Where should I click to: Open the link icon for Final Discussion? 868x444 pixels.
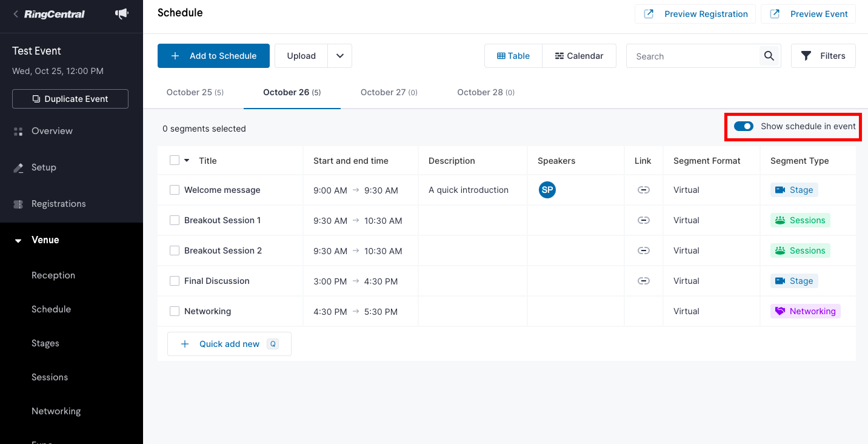(x=644, y=281)
